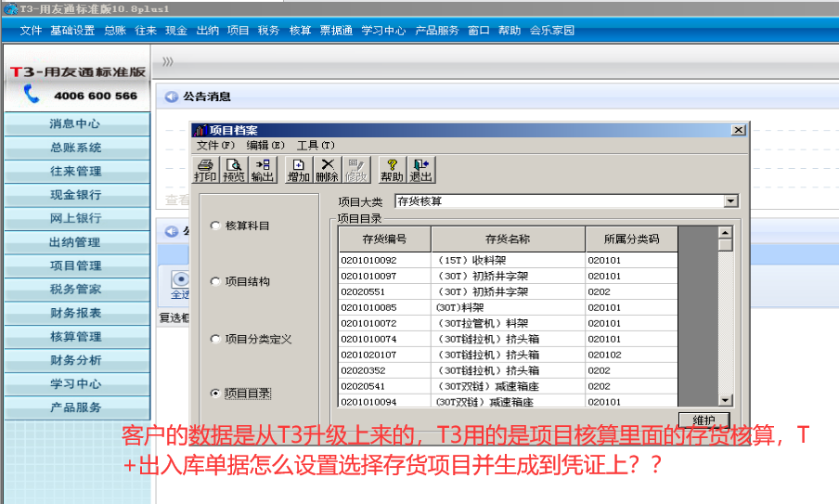
Task: Click the table scrollbar down arrow
Action: click(725, 400)
